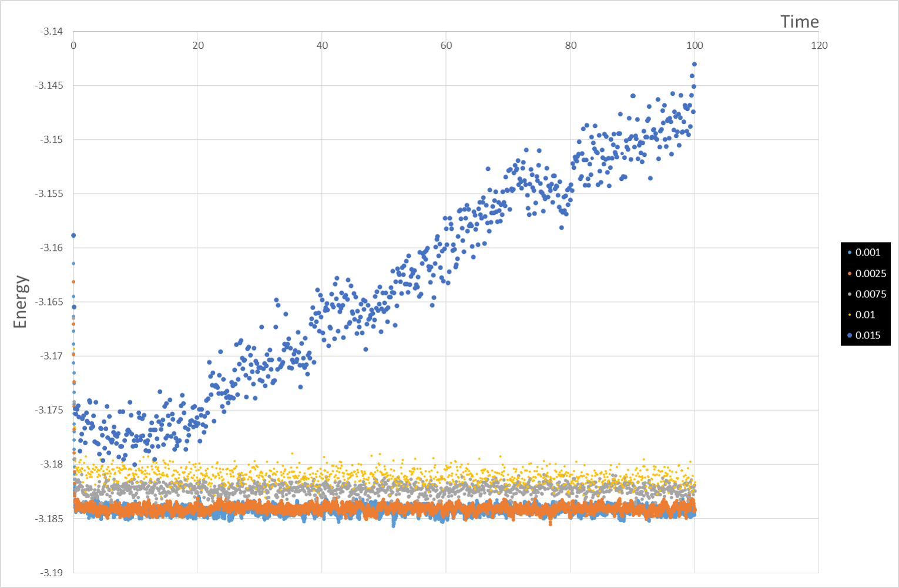Select the Energy axis title
Screen dimensions: 899x588
point(21,302)
